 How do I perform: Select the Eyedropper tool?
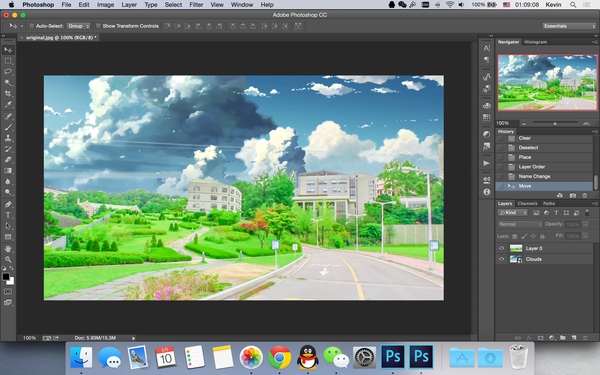pyautogui.click(x=8, y=104)
